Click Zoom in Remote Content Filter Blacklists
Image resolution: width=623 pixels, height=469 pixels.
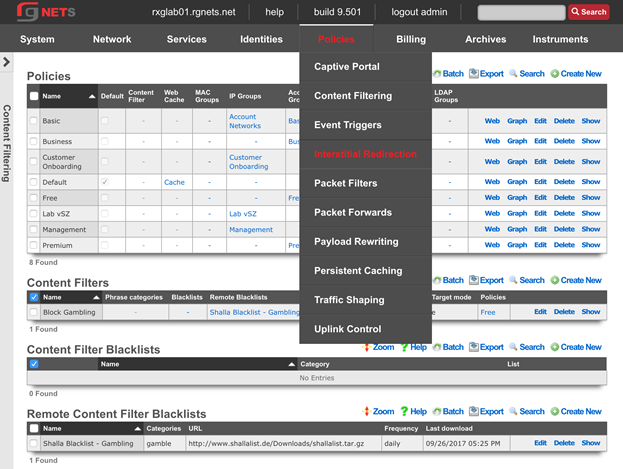point(378,411)
